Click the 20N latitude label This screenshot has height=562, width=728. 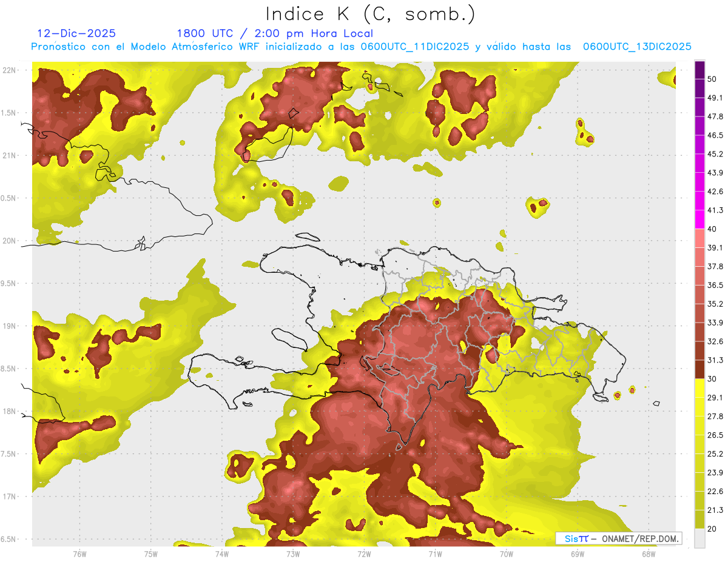9,241
